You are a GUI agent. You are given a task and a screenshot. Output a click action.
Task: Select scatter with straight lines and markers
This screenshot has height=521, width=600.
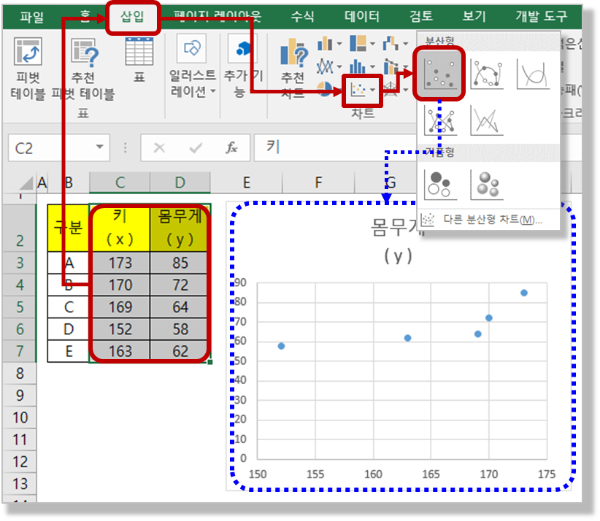pyautogui.click(x=440, y=120)
